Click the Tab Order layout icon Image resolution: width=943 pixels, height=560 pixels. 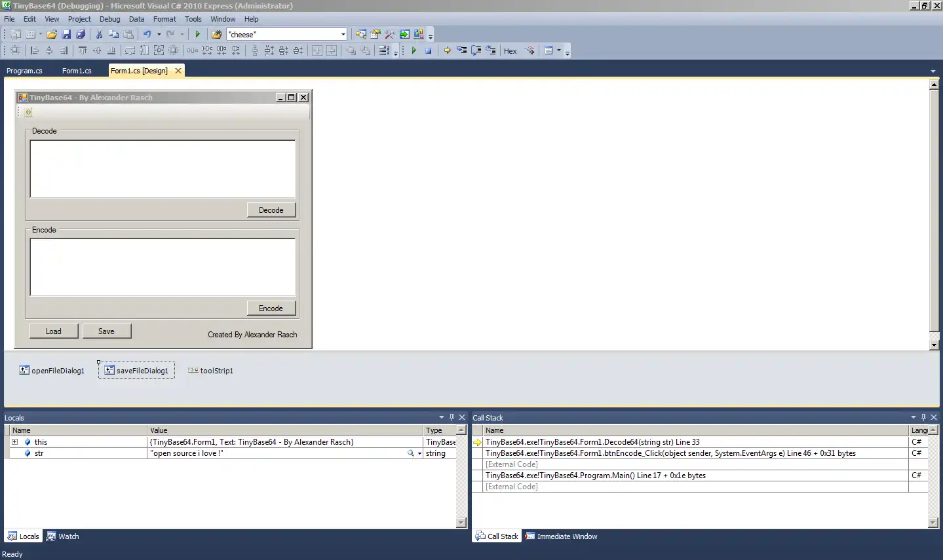(x=384, y=50)
